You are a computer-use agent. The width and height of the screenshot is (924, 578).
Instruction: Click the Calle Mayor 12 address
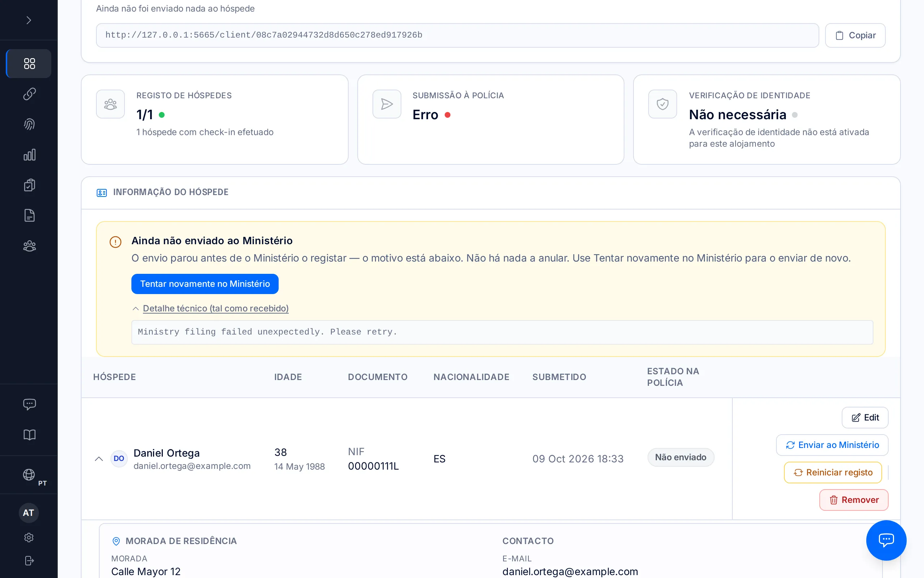pyautogui.click(x=146, y=571)
